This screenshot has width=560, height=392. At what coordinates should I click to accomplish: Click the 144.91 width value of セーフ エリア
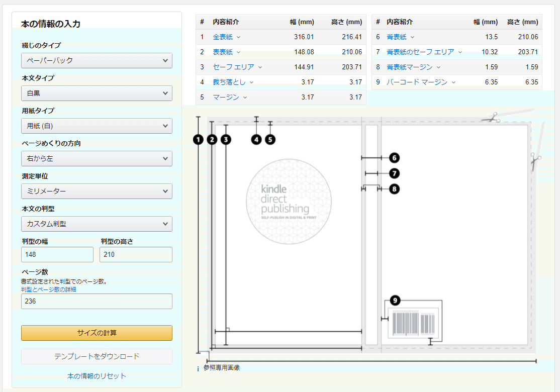click(304, 67)
